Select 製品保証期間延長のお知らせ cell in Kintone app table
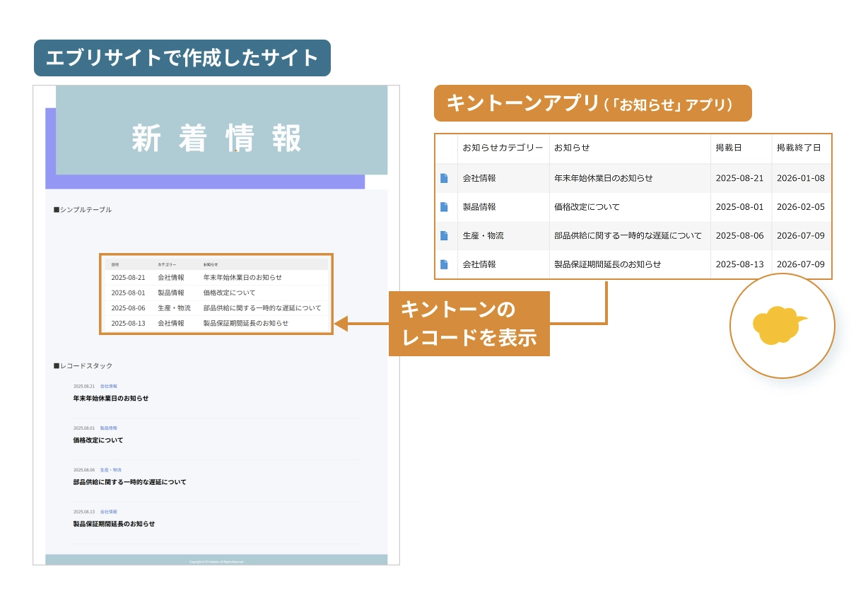 click(607, 264)
